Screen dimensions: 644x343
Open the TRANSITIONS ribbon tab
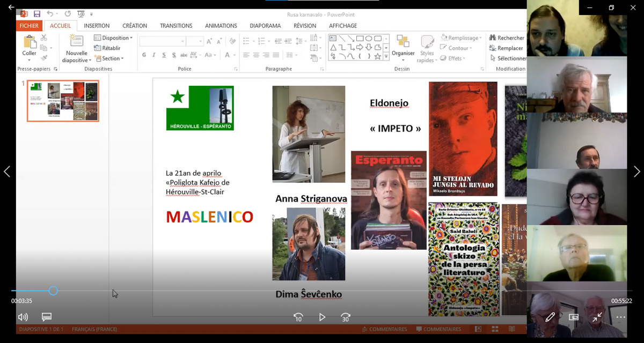176,26
